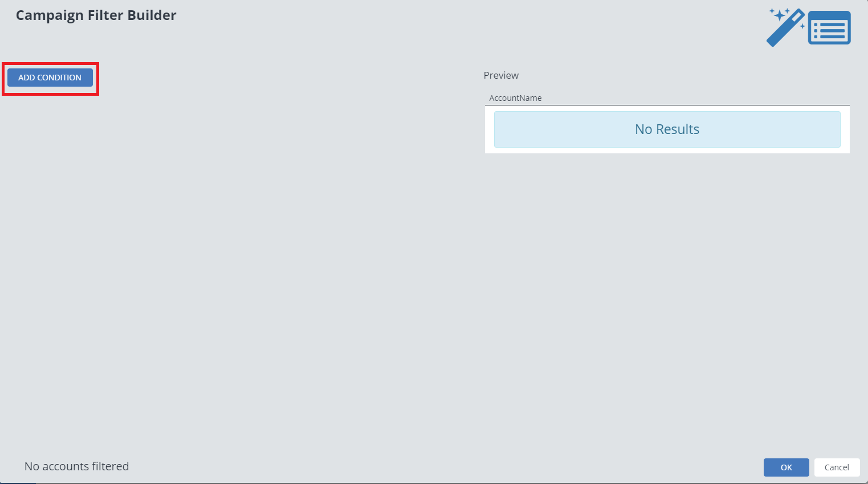868x484 pixels.
Task: Click the list form icon beside wand
Action: coord(829,28)
